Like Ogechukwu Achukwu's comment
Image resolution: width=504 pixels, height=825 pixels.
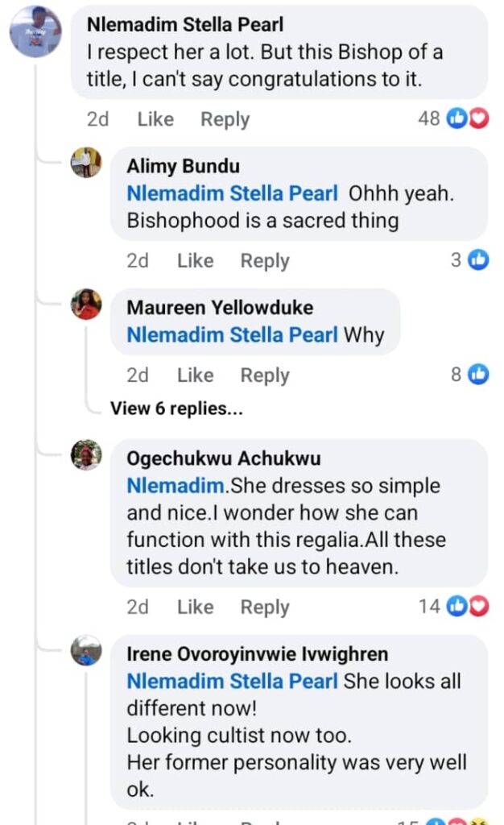pos(195,607)
